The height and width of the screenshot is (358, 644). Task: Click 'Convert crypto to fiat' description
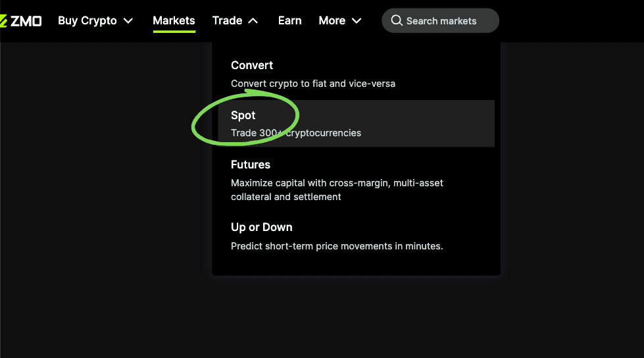pos(313,84)
